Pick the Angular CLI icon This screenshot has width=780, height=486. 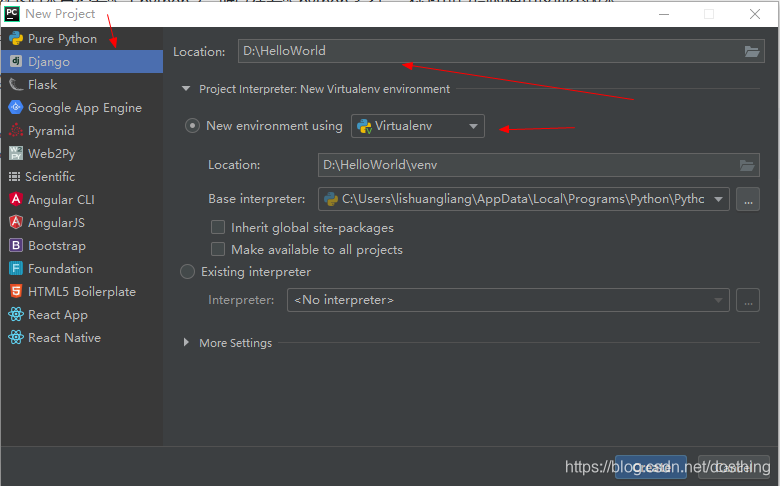coord(16,199)
